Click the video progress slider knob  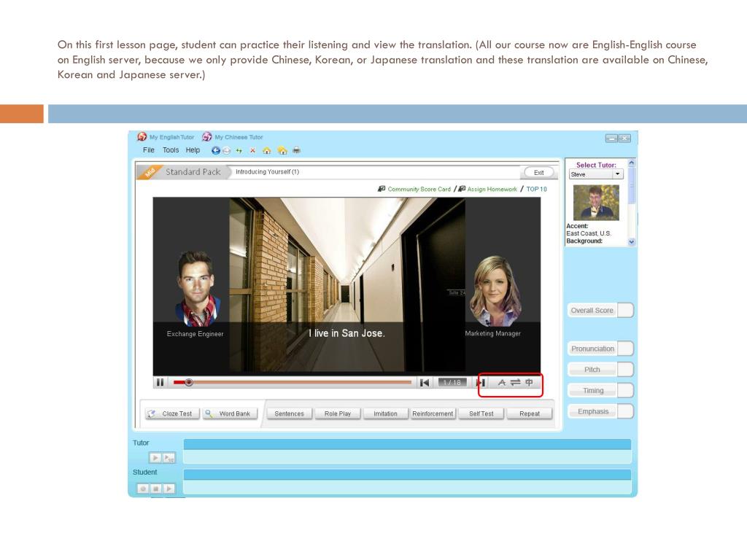[x=189, y=382]
